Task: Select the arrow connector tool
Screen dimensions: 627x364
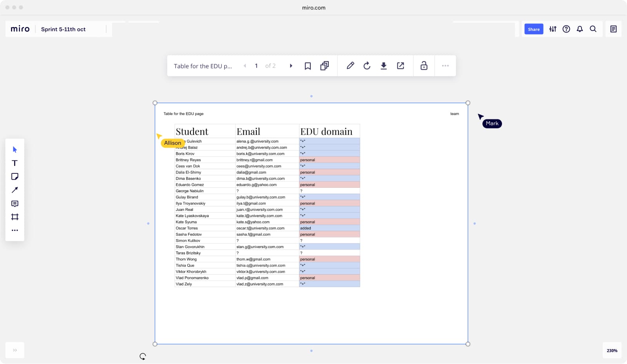Action: 14,190
